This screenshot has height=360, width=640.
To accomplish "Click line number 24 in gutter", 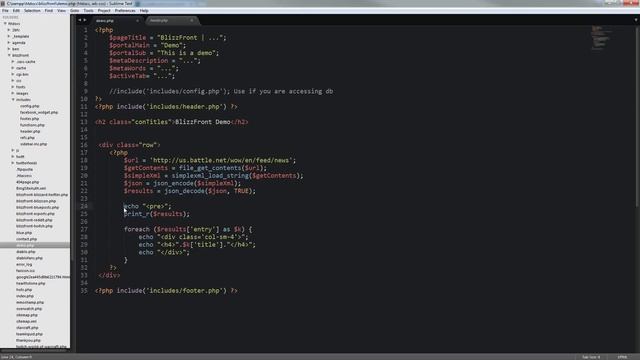I will coord(84,206).
